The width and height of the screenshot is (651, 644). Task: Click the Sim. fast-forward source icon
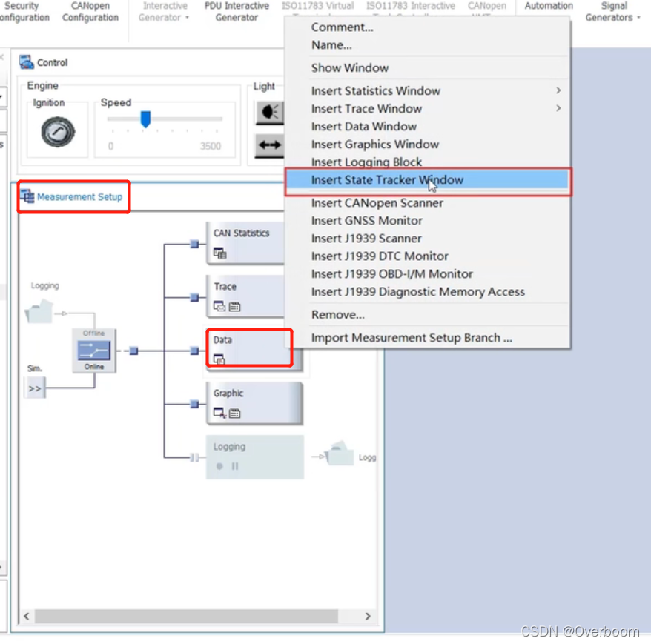pos(35,388)
